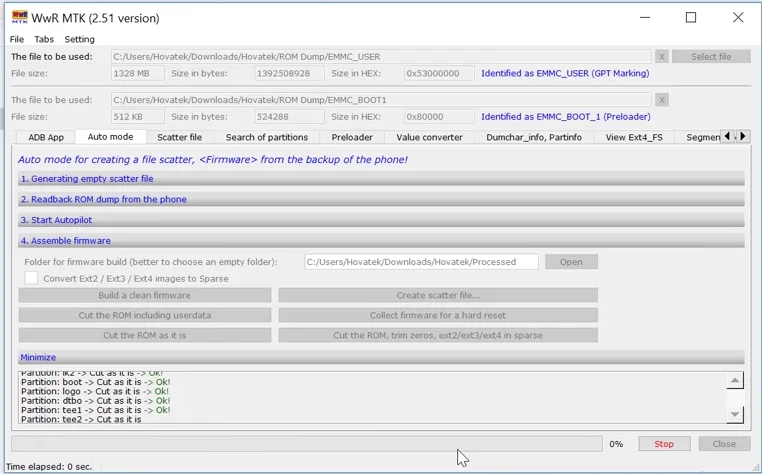The height and width of the screenshot is (474, 762).
Task: Minimize the WwR MTK window
Action: (645, 18)
